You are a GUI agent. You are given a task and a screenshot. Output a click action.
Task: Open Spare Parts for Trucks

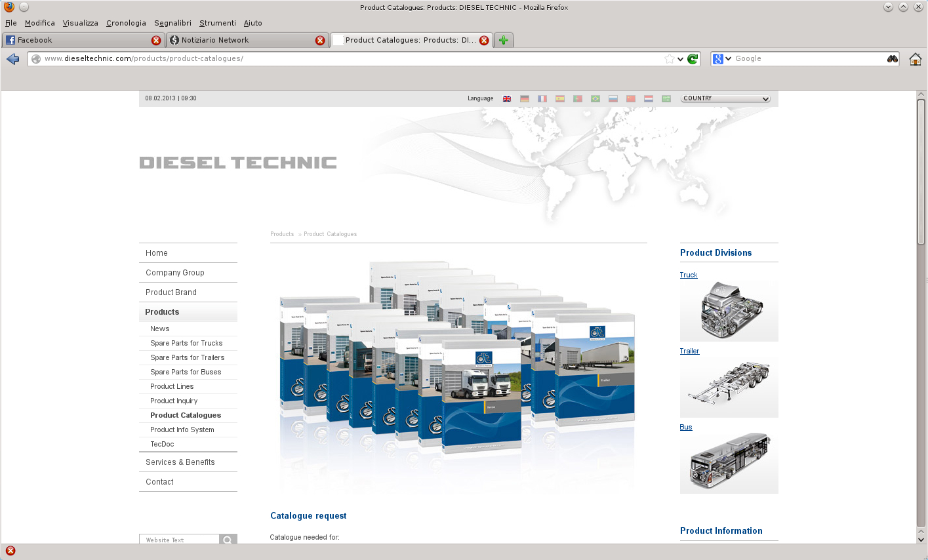[x=186, y=344]
